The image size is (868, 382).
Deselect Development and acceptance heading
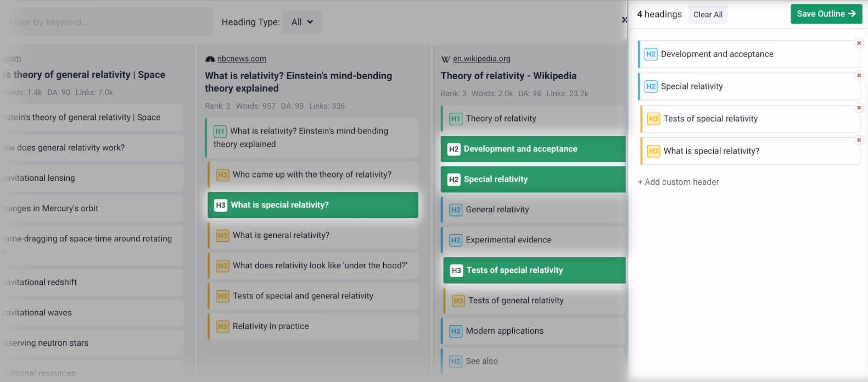[533, 149]
